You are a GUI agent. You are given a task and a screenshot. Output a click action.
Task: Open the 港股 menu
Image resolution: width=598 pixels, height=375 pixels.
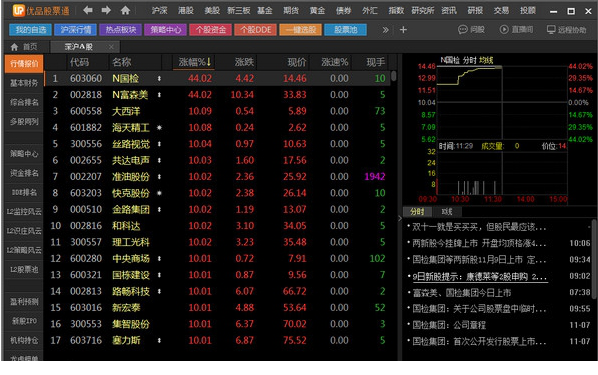click(x=185, y=10)
